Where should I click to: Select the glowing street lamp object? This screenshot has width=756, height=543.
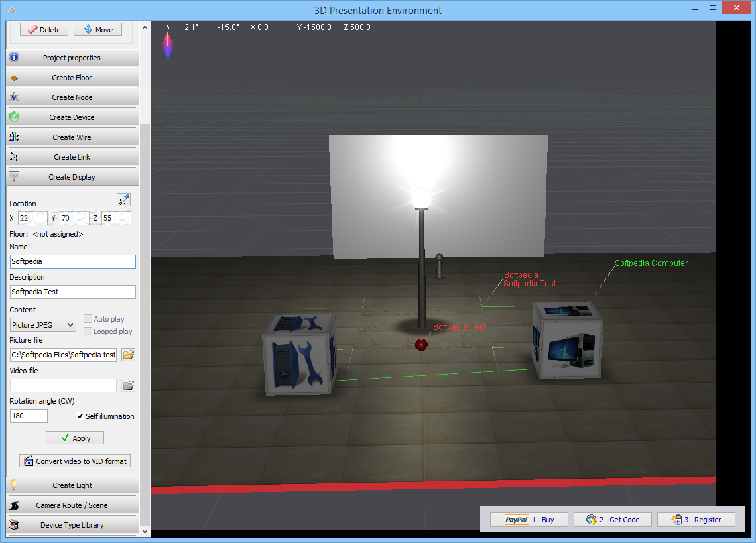pos(422,259)
